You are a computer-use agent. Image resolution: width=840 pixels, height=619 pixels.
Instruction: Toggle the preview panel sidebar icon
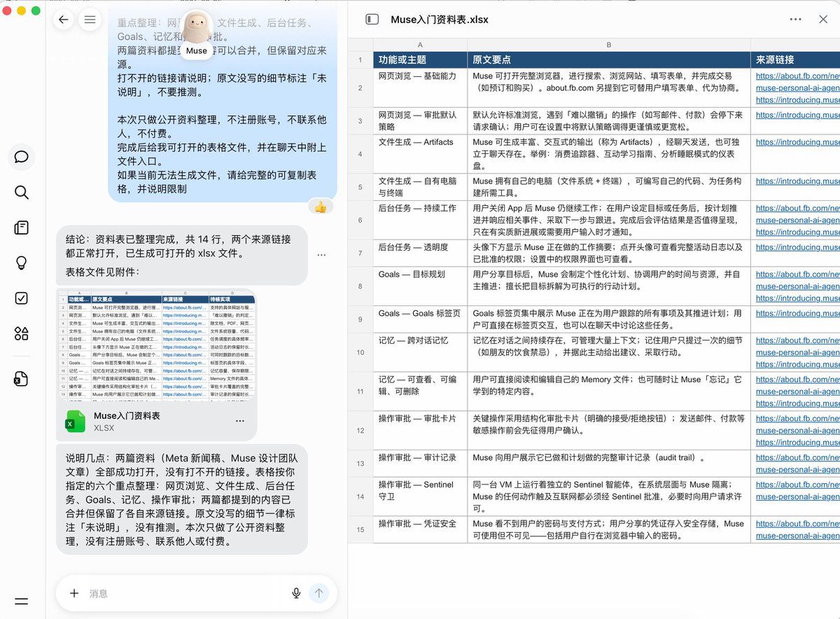(372, 20)
